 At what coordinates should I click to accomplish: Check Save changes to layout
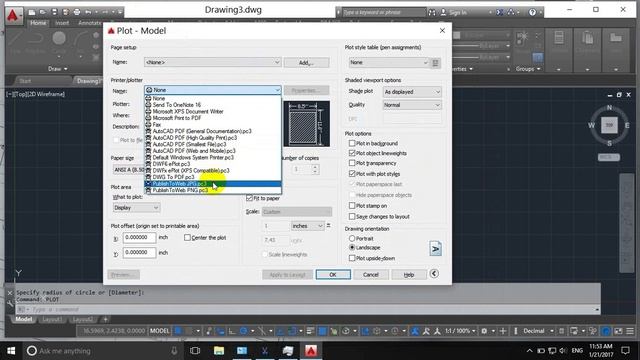[x=352, y=216]
